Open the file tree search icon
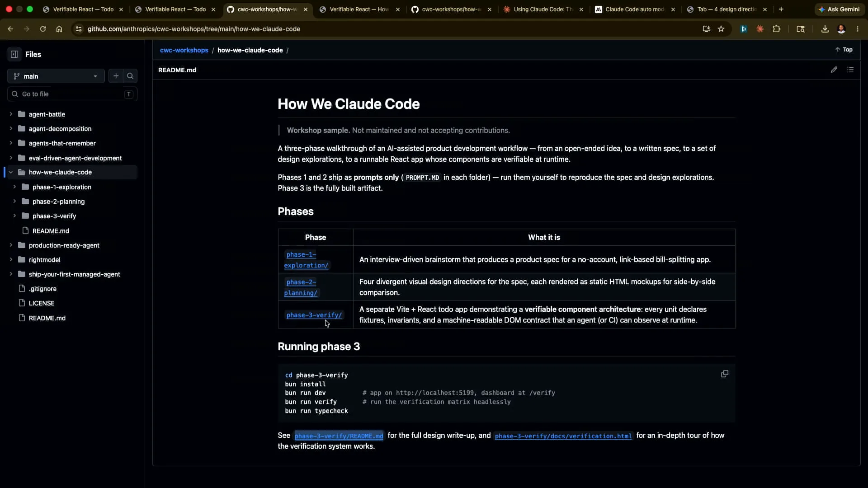The image size is (868, 488). (130, 76)
